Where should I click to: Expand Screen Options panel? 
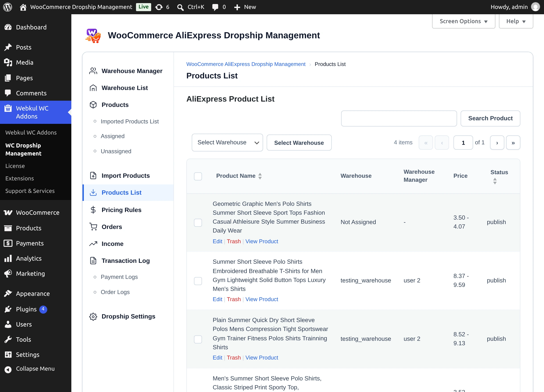coord(464,21)
